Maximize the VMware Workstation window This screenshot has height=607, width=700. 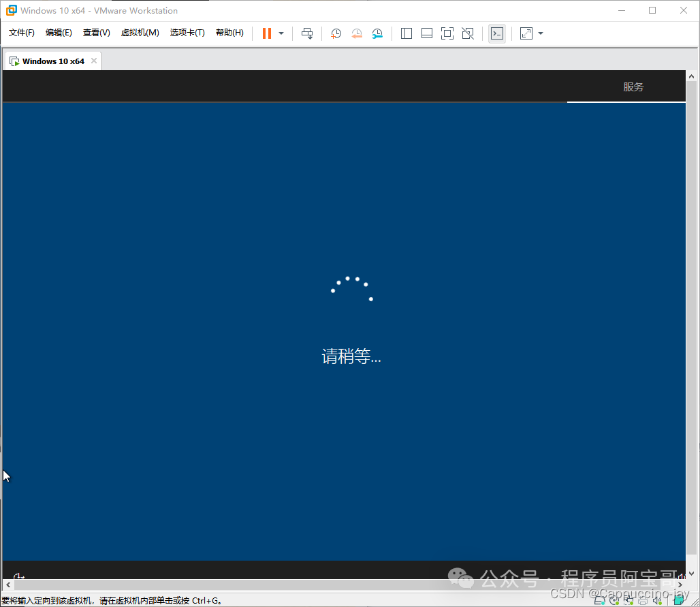[652, 10]
